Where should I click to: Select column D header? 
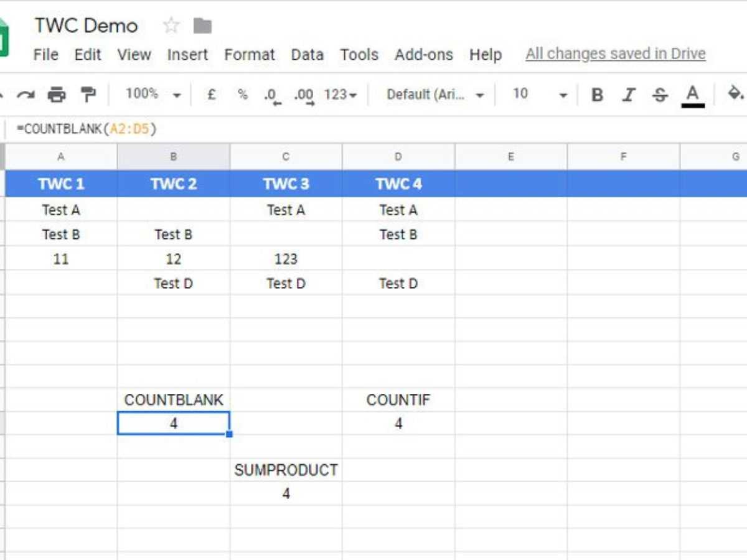398,157
